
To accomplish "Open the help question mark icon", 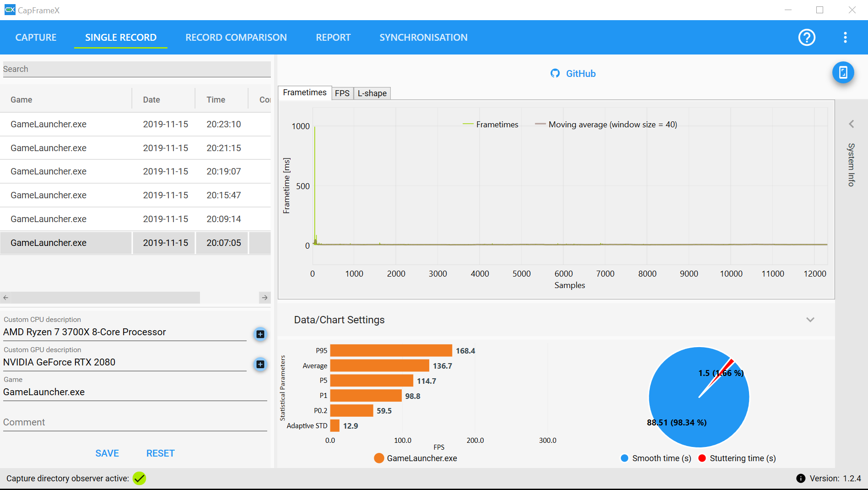I will click(807, 37).
